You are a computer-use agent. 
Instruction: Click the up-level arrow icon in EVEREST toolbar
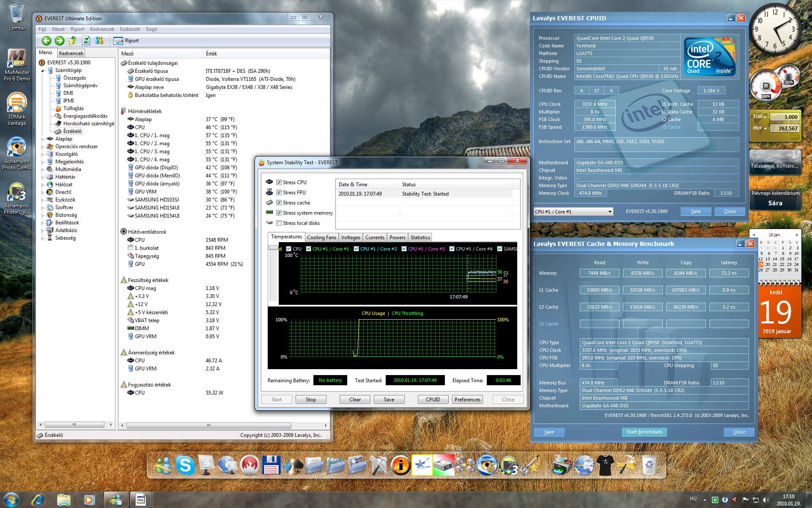[73, 41]
